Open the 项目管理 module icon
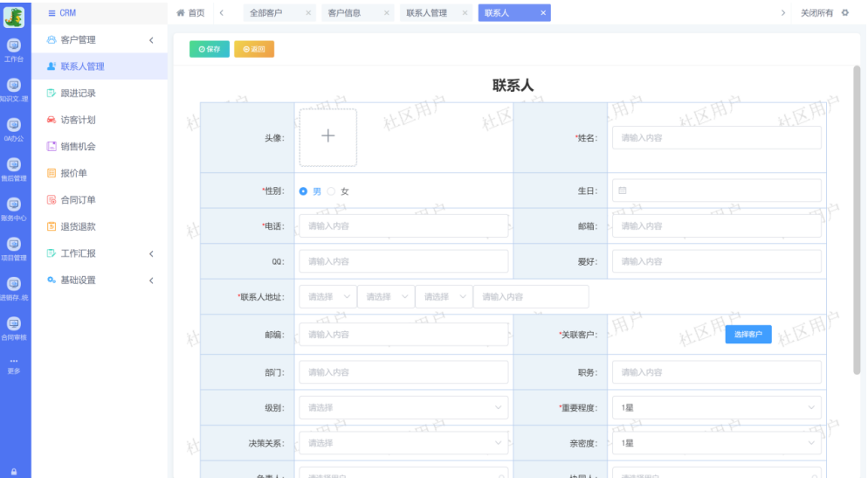 coord(14,248)
